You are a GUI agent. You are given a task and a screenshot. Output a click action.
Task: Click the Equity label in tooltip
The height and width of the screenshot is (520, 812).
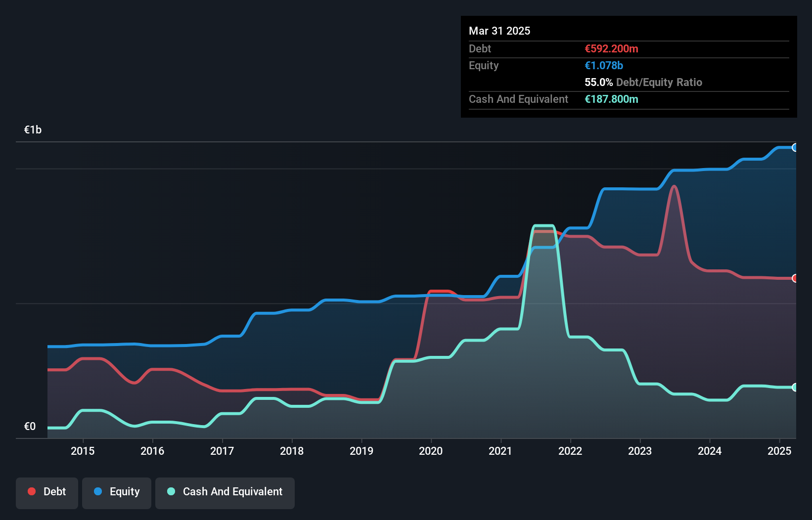click(x=484, y=66)
